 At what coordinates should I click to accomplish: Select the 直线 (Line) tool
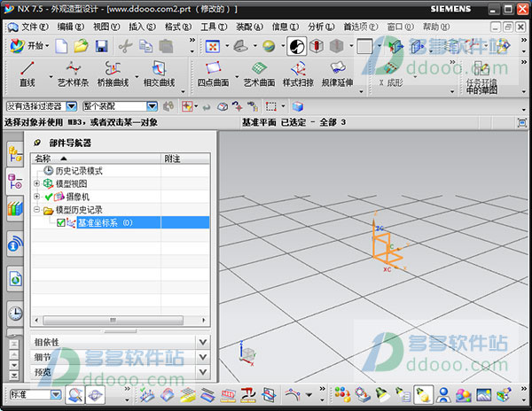tap(27, 74)
